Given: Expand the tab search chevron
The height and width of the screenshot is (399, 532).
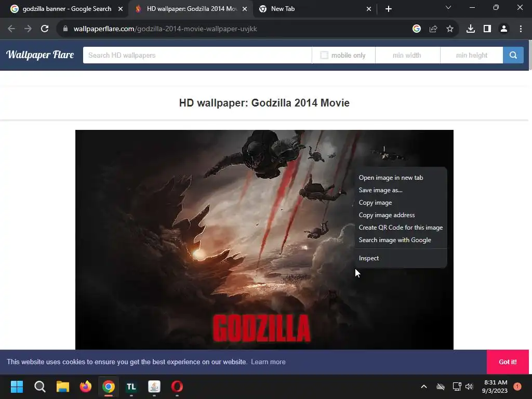Looking at the screenshot, I should coord(448,7).
